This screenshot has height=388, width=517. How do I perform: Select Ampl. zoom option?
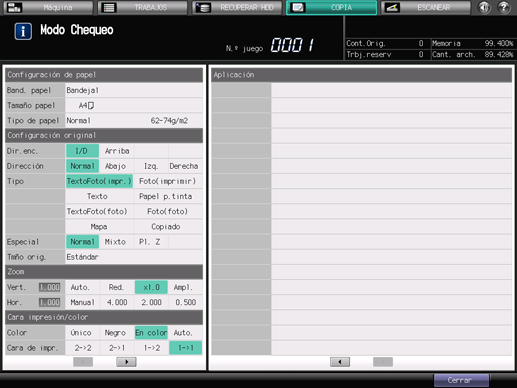click(x=185, y=287)
